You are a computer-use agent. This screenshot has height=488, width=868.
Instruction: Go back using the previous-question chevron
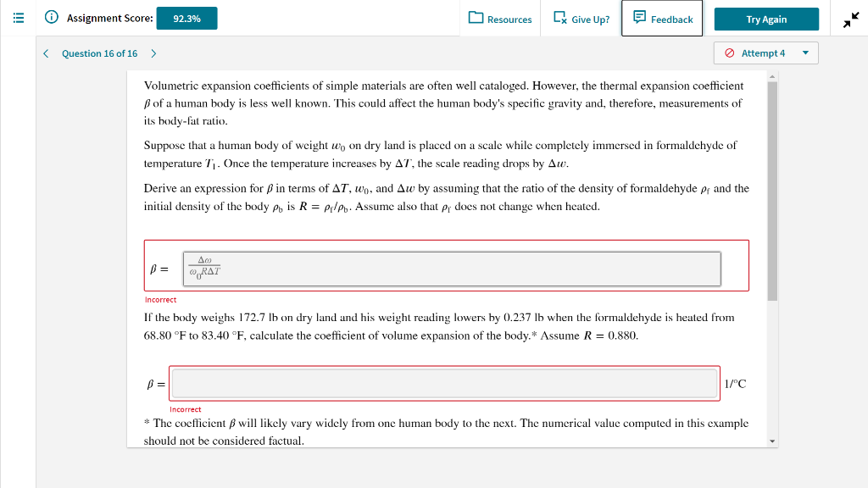[46, 53]
